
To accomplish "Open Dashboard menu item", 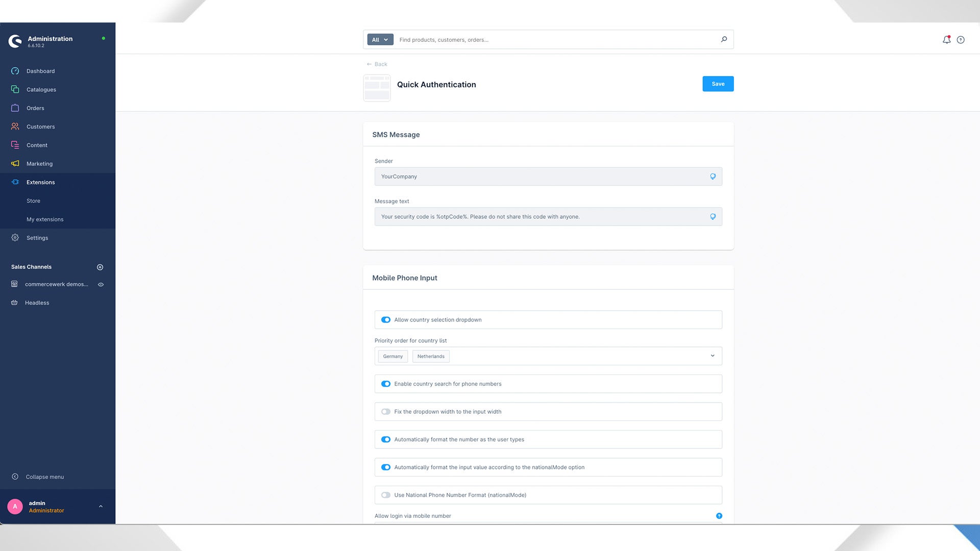I will pos(41,71).
